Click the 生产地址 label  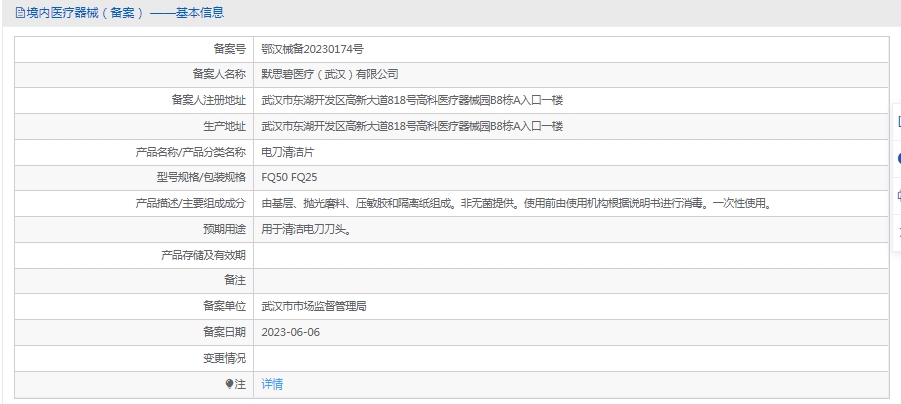[x=225, y=126]
